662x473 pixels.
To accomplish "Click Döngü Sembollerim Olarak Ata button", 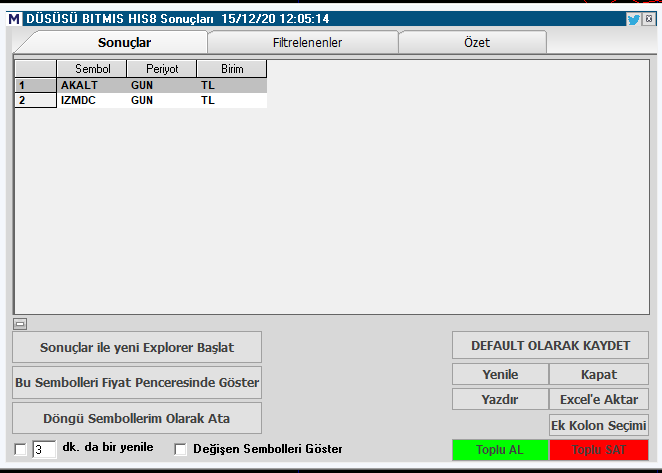I will coord(137,418).
